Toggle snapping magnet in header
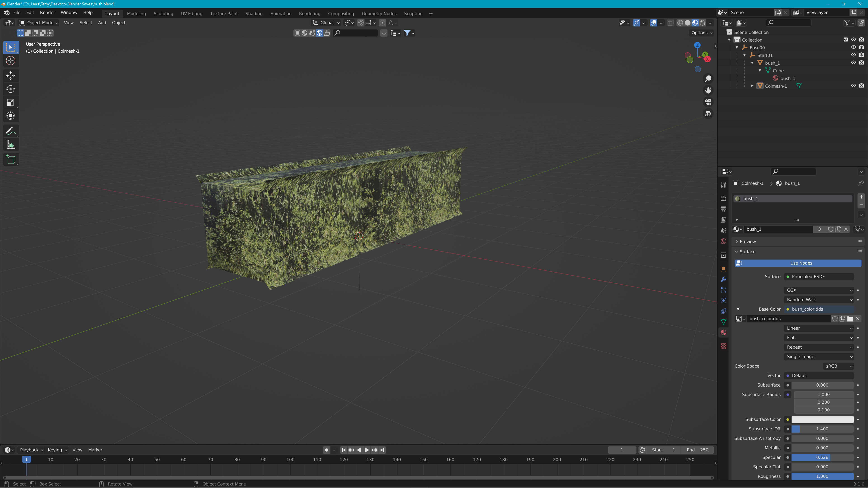The width and height of the screenshot is (868, 488). click(x=361, y=23)
